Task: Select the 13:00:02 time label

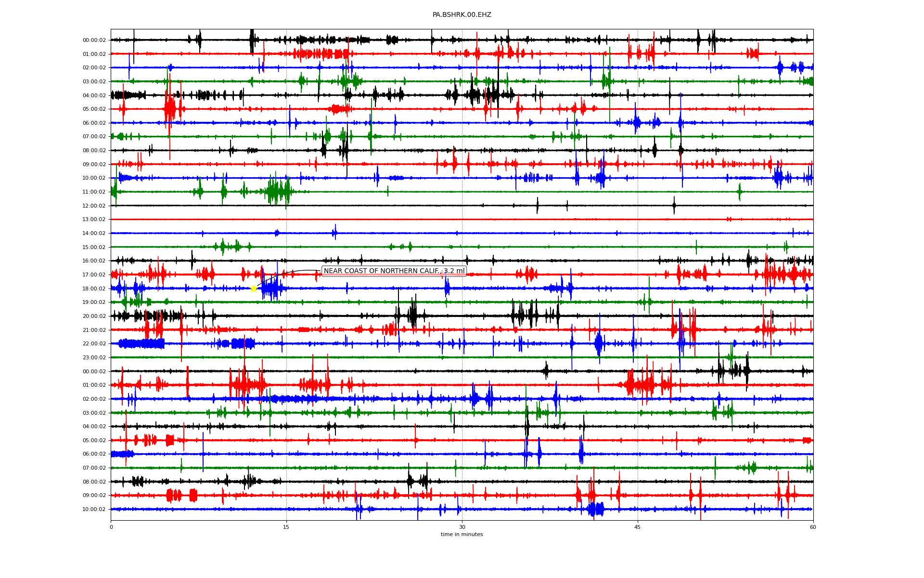Action: click(x=94, y=220)
